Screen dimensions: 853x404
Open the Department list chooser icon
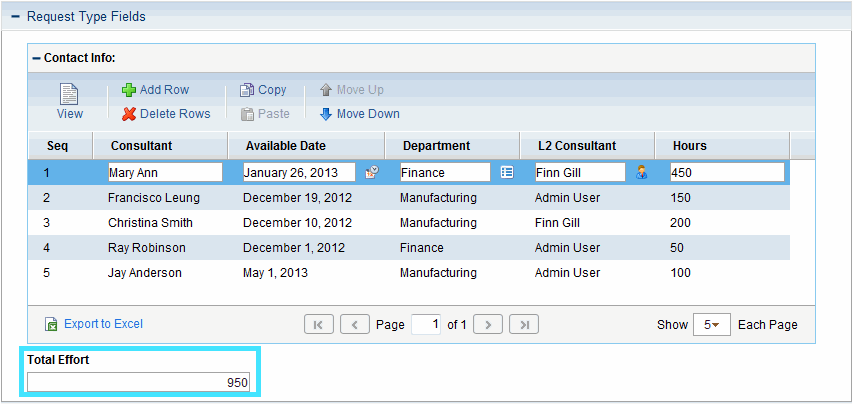click(507, 172)
